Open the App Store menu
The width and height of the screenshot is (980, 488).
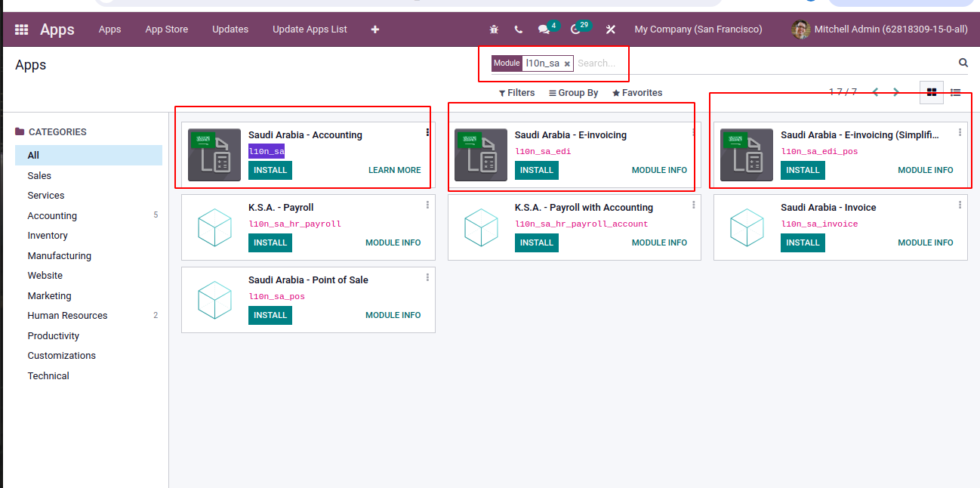tap(167, 29)
